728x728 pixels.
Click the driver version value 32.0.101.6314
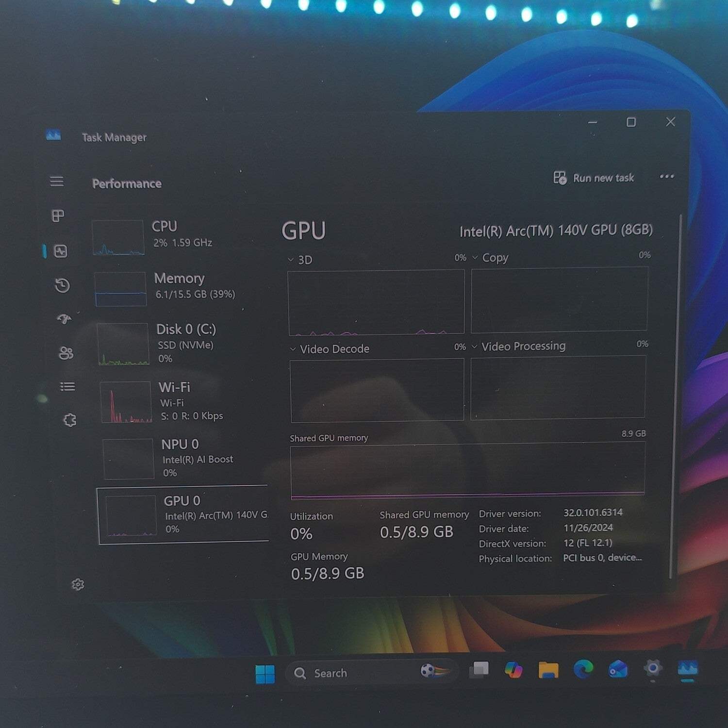[593, 513]
